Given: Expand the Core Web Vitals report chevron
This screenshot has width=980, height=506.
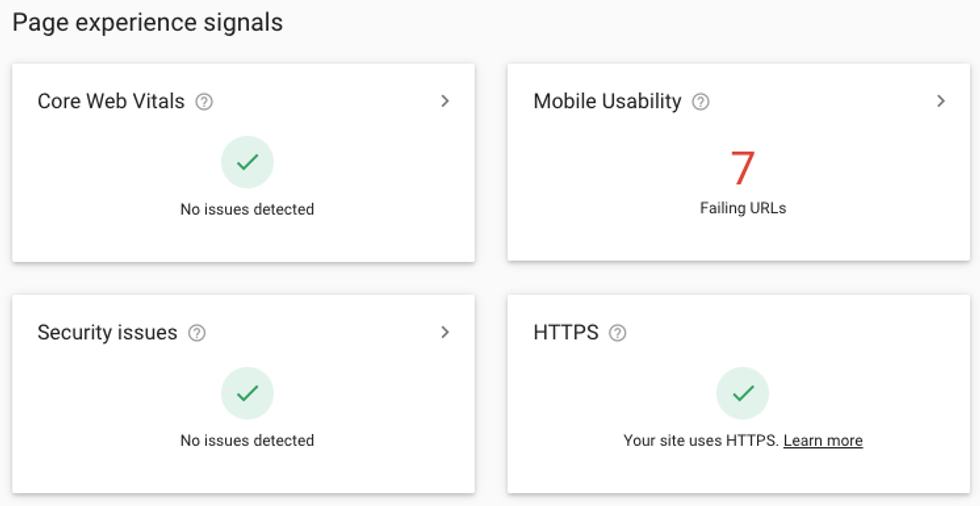Looking at the screenshot, I should point(445,101).
